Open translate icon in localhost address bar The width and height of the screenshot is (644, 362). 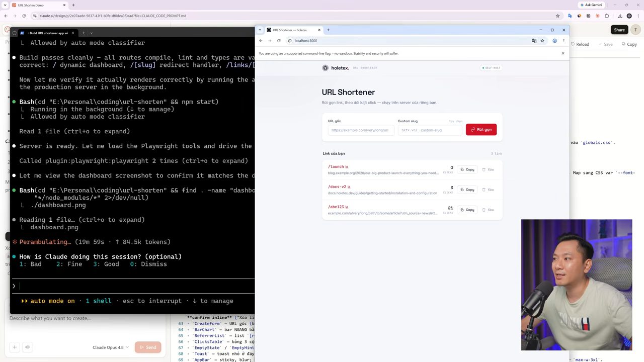tap(534, 41)
